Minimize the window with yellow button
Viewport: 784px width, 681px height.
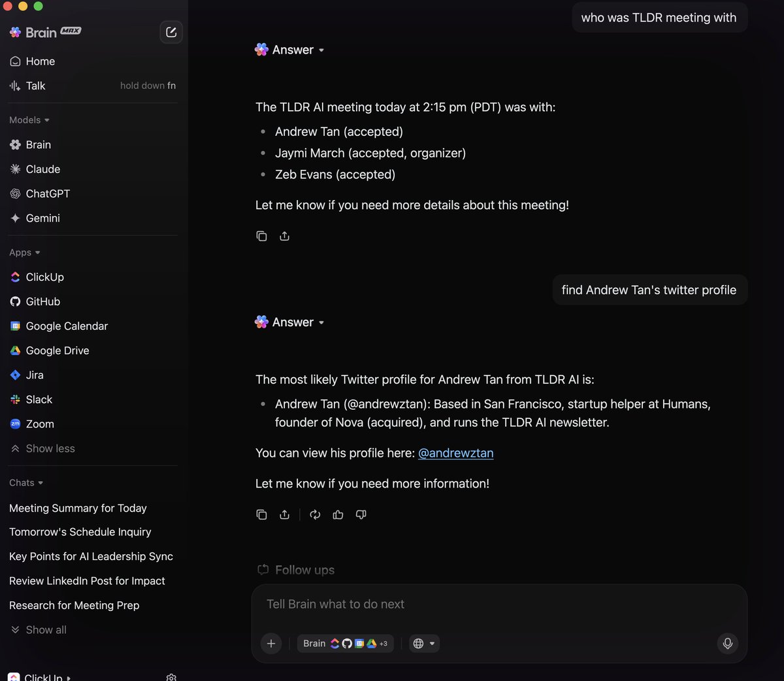tap(23, 6)
